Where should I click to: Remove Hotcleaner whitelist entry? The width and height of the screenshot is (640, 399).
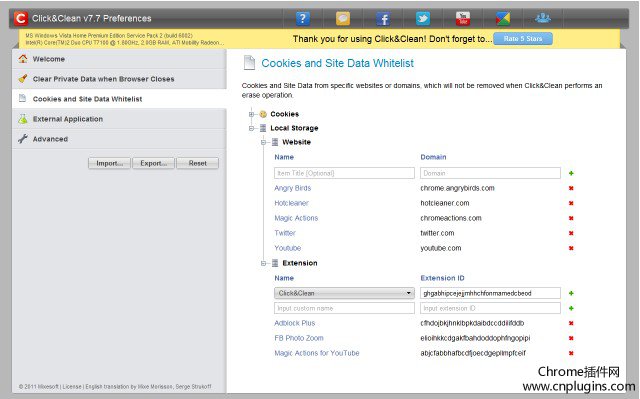(x=571, y=203)
